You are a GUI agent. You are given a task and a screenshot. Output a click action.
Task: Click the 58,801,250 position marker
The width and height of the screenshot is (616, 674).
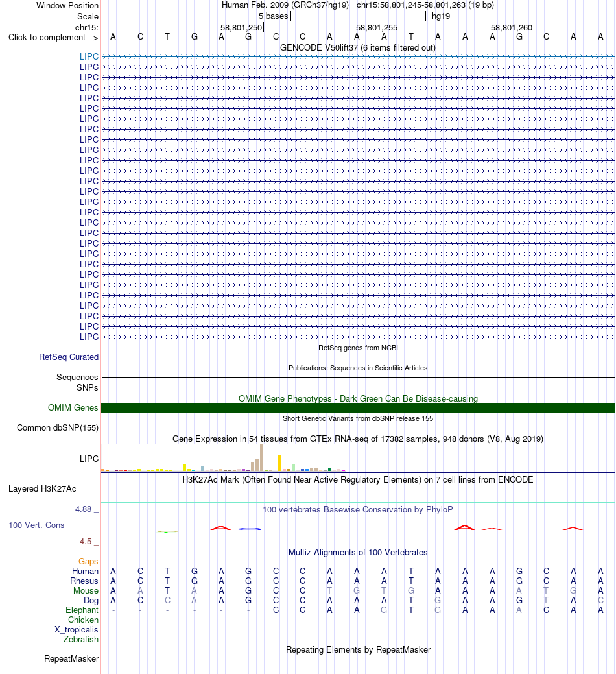pos(241,28)
